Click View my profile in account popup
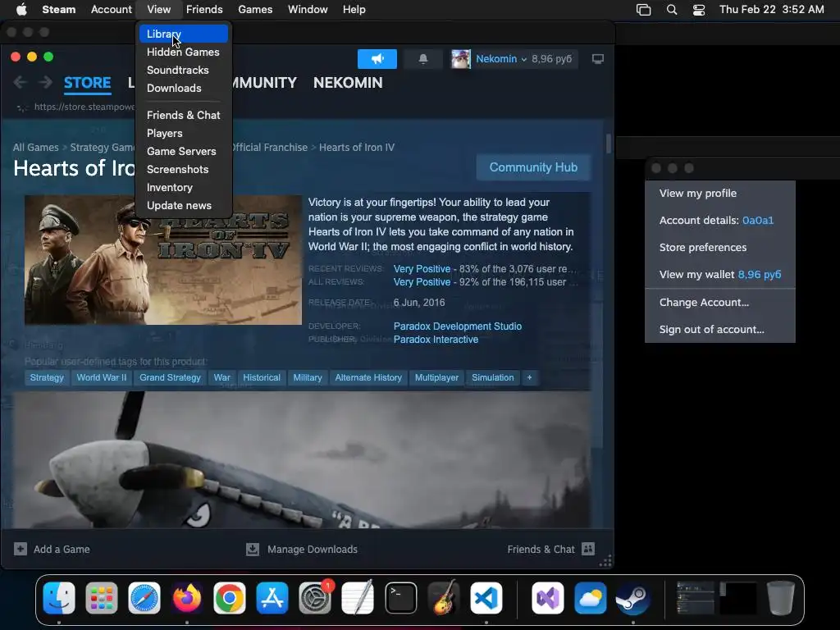The height and width of the screenshot is (630, 840). click(x=720, y=194)
